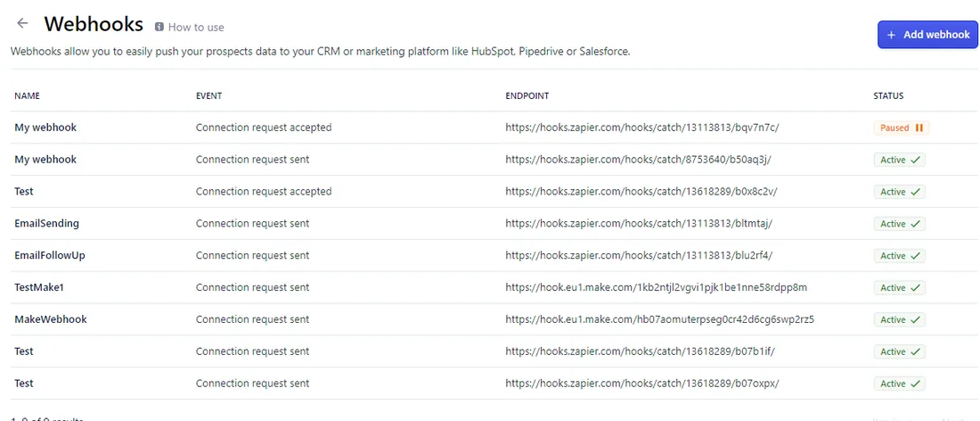980x421 pixels.
Task: Click the endpoint URL ending in blu2rf4
Action: coord(640,254)
